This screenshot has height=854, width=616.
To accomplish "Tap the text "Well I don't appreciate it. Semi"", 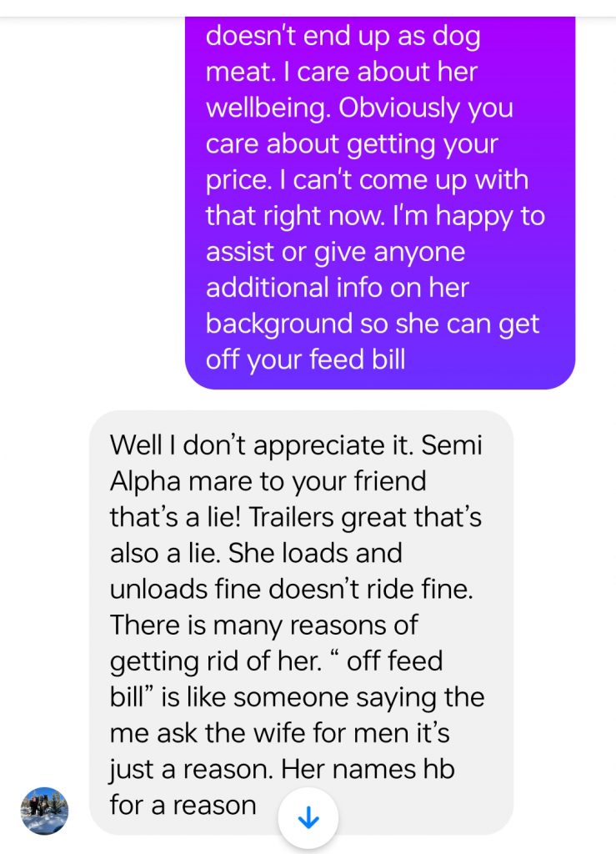I will point(296,445).
